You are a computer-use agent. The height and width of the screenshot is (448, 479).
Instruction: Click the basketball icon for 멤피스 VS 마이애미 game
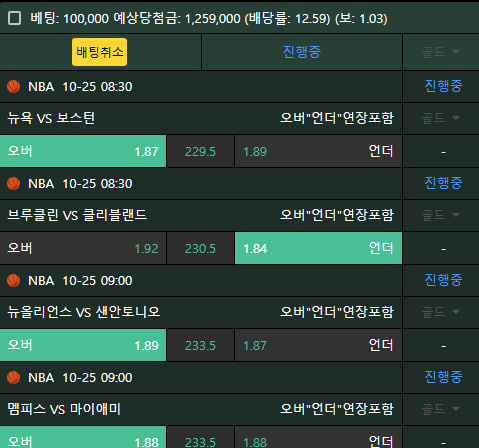[x=13, y=378]
